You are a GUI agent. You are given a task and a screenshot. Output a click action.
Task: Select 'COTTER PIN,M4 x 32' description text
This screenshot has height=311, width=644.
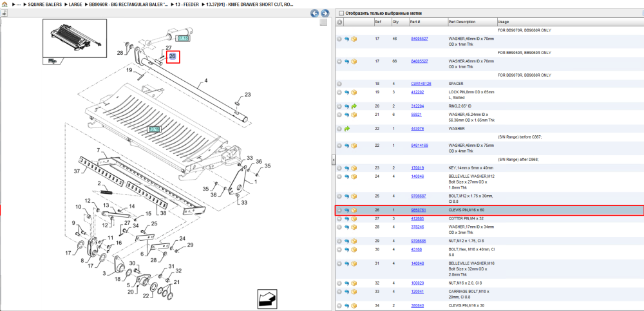point(466,218)
